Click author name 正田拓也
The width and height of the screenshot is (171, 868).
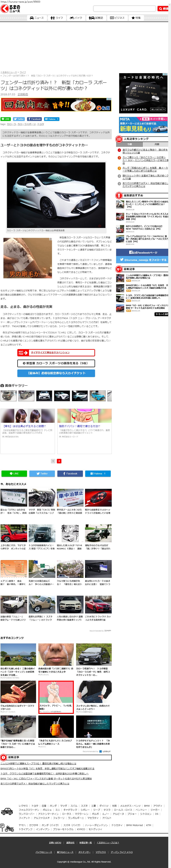(23, 94)
